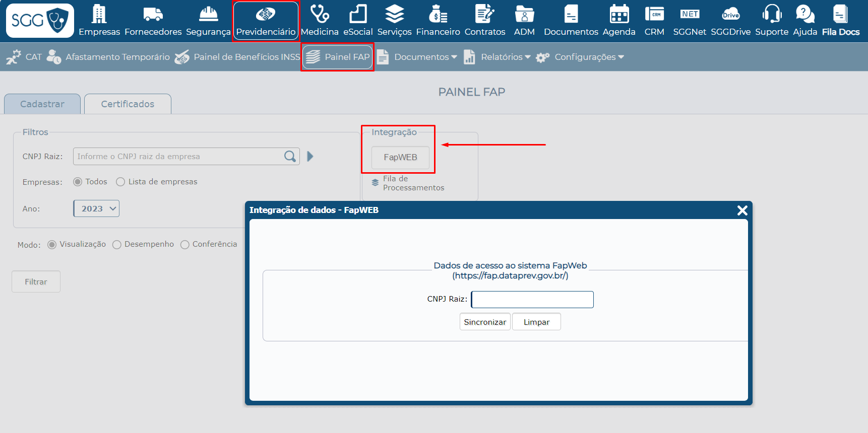The height and width of the screenshot is (433, 868).
Task: Open the ADM module
Action: [x=524, y=21]
